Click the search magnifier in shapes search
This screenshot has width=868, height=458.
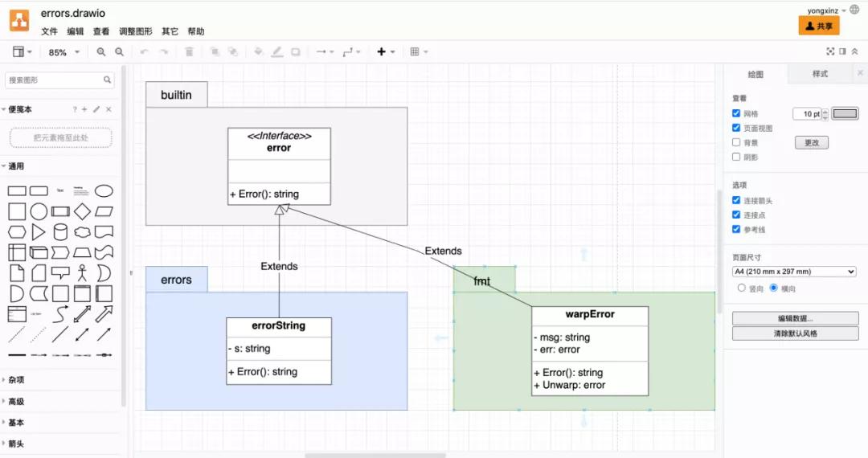point(108,80)
